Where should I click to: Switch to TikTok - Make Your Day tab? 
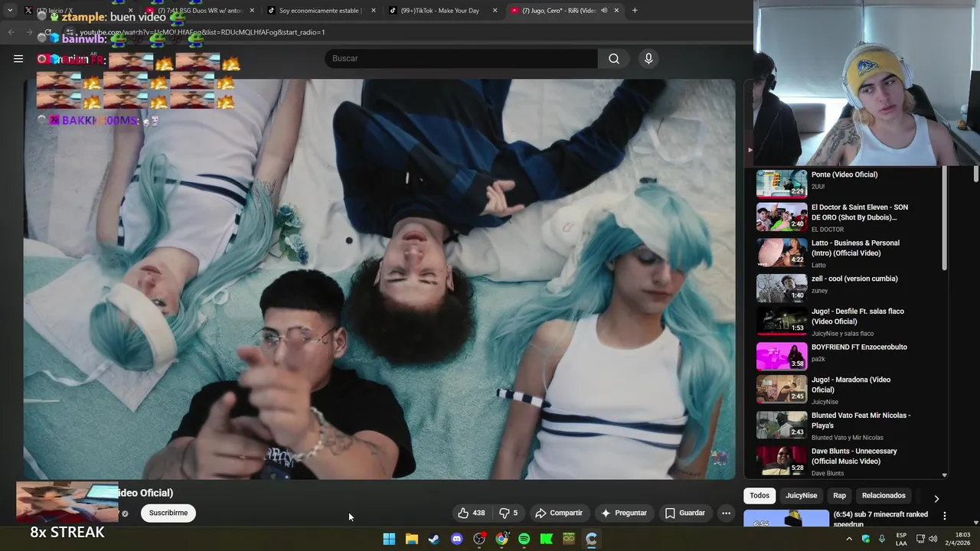[x=443, y=10]
